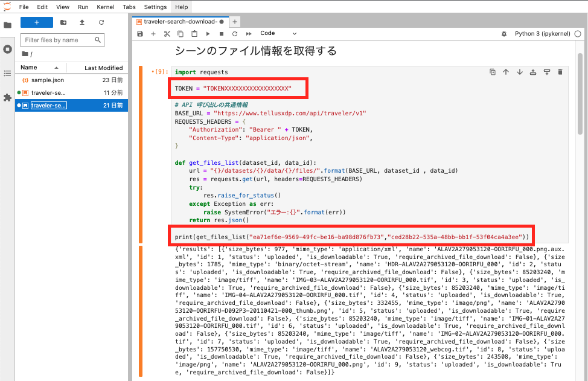Image resolution: width=588 pixels, height=381 pixels.
Task: Open the View menu
Action: [x=63, y=7]
